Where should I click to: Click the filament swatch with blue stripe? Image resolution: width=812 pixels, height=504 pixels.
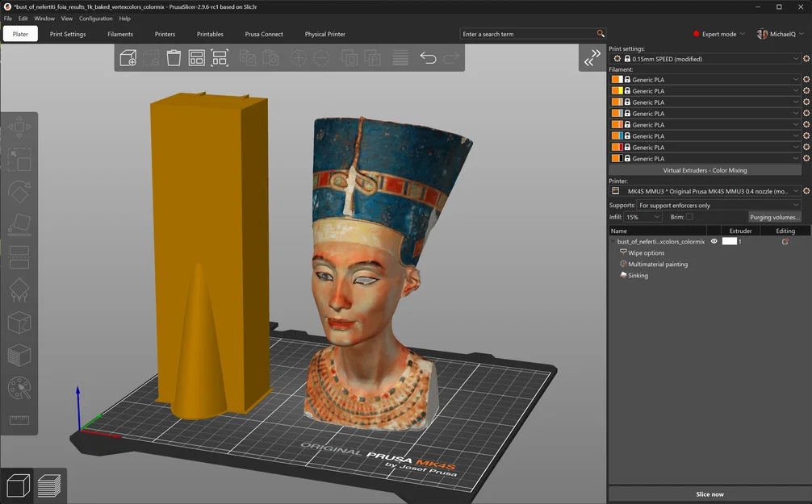tap(617, 136)
